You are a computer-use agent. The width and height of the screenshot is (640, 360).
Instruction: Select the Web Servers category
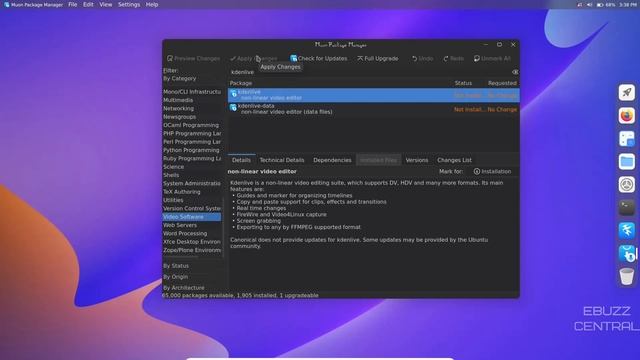pyautogui.click(x=180, y=225)
